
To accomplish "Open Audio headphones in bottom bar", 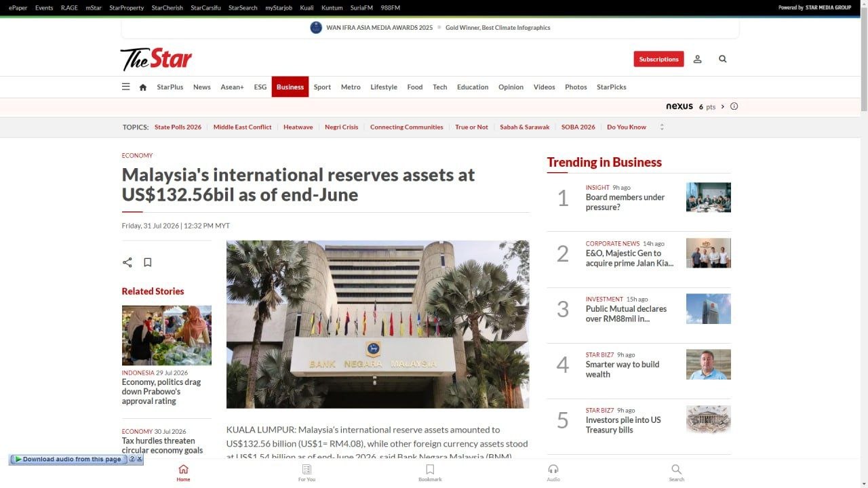I will click(553, 472).
